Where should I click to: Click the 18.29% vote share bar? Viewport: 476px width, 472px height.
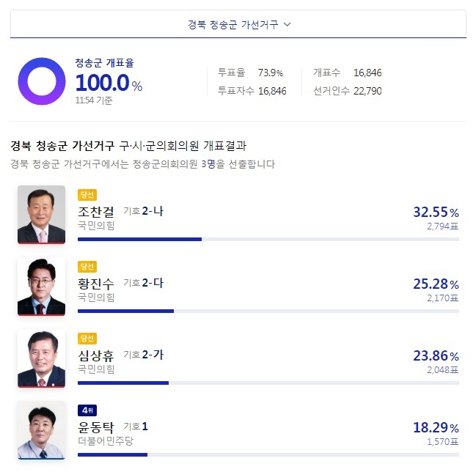tap(268, 454)
